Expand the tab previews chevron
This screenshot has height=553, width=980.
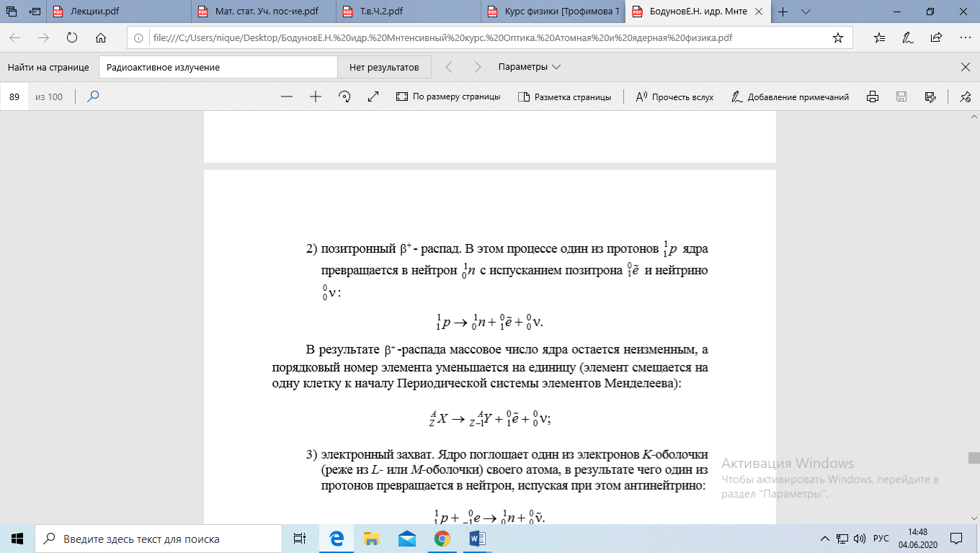point(806,12)
